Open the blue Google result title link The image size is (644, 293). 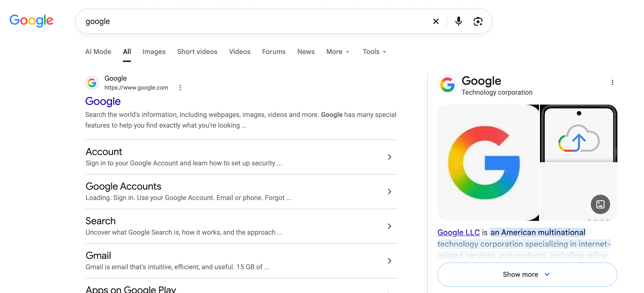click(x=103, y=101)
